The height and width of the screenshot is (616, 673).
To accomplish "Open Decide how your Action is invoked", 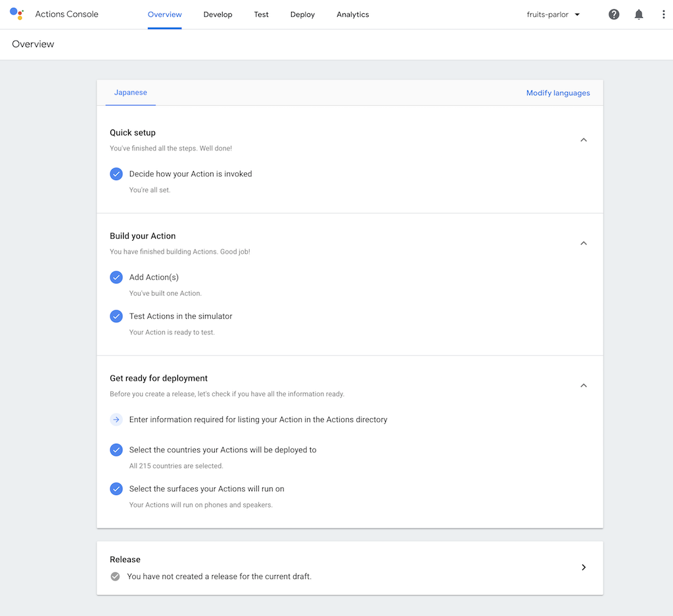I will pos(191,174).
